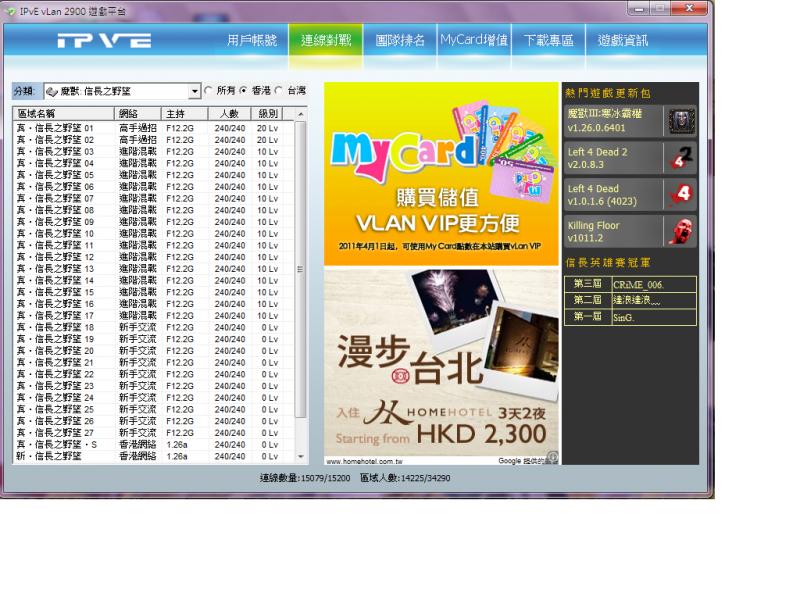Image resolution: width=800 pixels, height=600 pixels.
Task: Click the 連線數量:15079/15200 status text
Action: pyautogui.click(x=305, y=478)
